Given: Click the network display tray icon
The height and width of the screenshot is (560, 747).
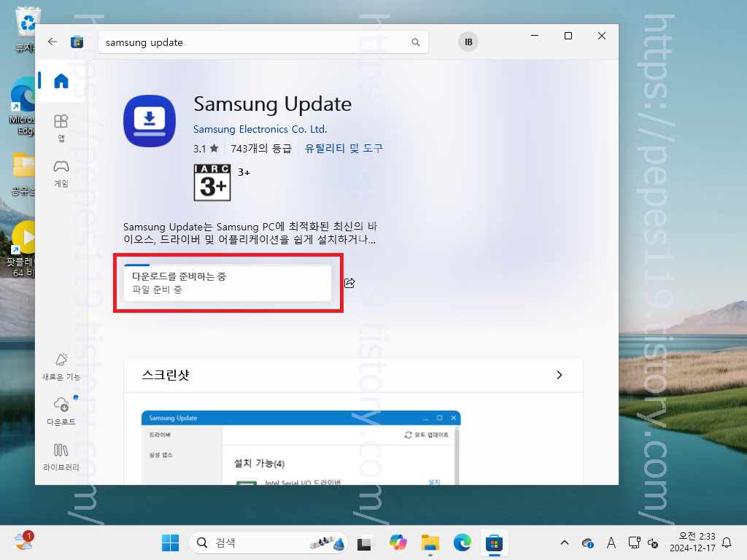Looking at the screenshot, I should pos(634,542).
